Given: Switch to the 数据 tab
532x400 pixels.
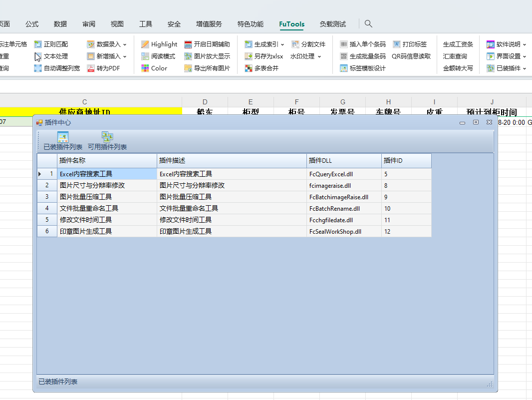Looking at the screenshot, I should pos(60,24).
